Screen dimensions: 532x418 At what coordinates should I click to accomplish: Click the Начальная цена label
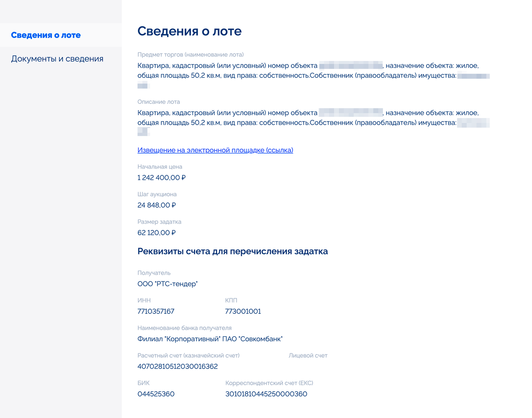pos(160,167)
